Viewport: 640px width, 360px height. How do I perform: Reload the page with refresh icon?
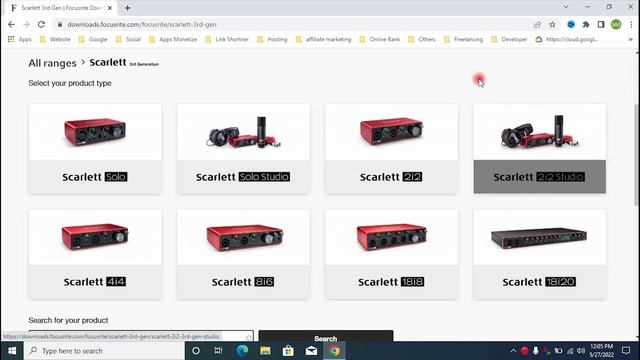click(x=41, y=24)
